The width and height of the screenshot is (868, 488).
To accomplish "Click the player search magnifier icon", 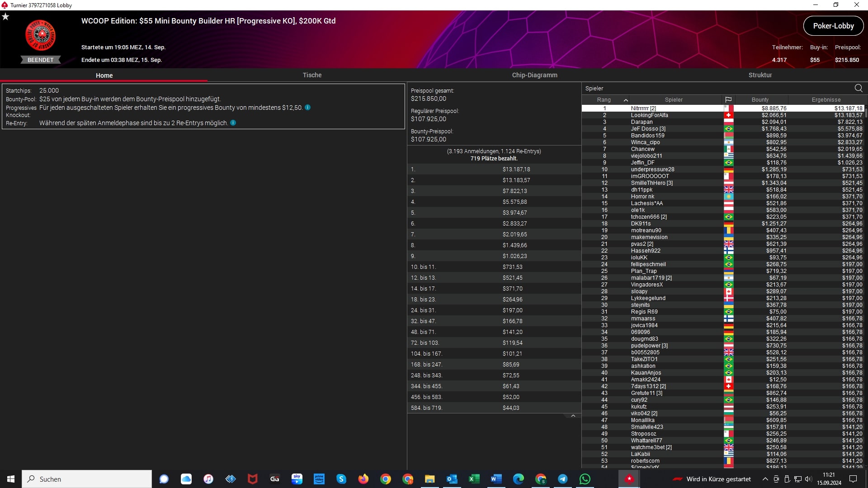I will click(x=859, y=88).
